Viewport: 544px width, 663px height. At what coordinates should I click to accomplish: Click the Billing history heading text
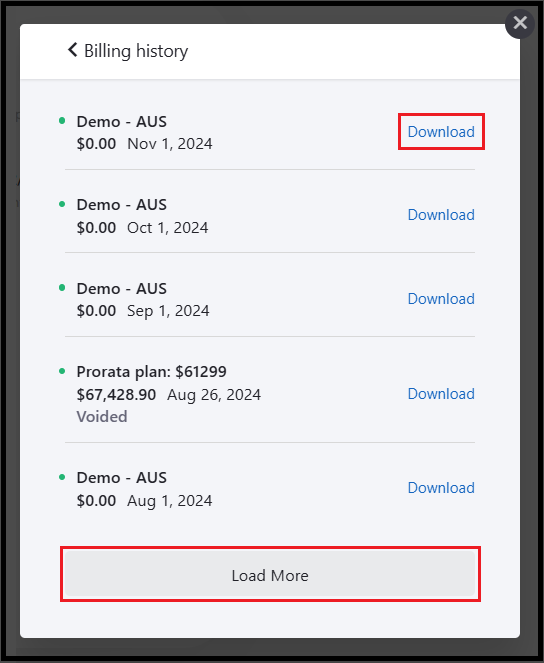(136, 51)
